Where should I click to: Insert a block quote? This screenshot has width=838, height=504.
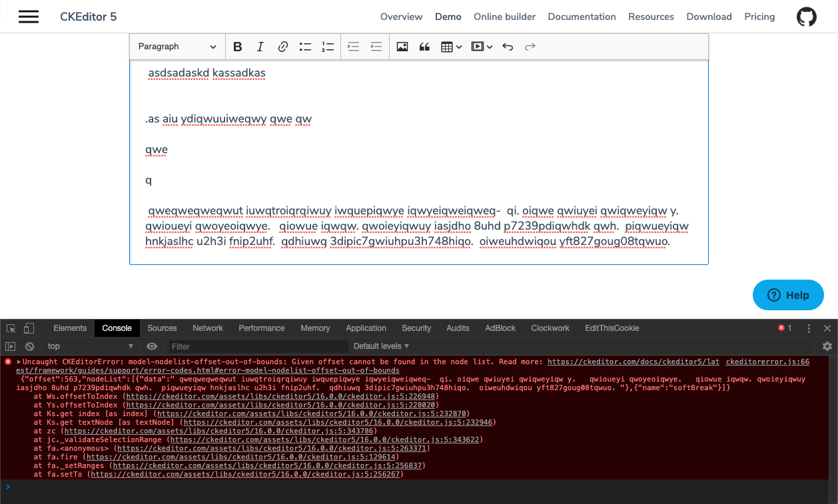(x=424, y=47)
